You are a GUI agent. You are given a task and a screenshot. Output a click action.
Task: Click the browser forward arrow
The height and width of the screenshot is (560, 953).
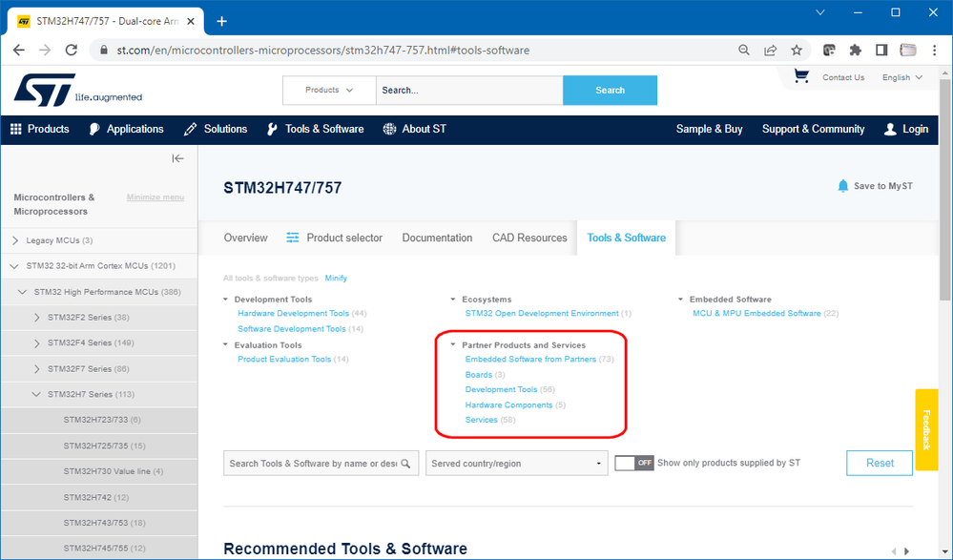(x=45, y=51)
